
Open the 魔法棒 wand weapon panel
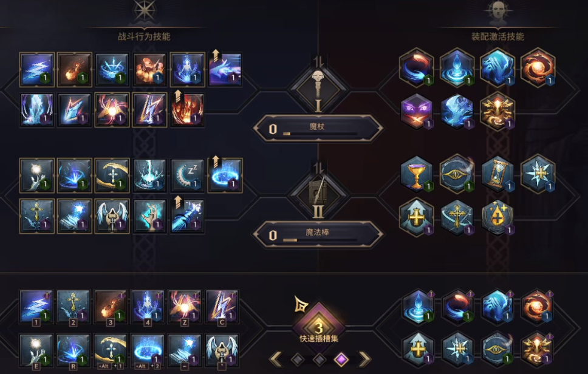pos(318,234)
